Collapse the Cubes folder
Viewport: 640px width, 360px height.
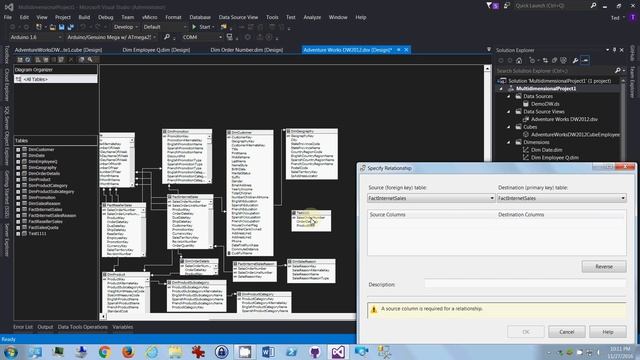click(x=509, y=127)
